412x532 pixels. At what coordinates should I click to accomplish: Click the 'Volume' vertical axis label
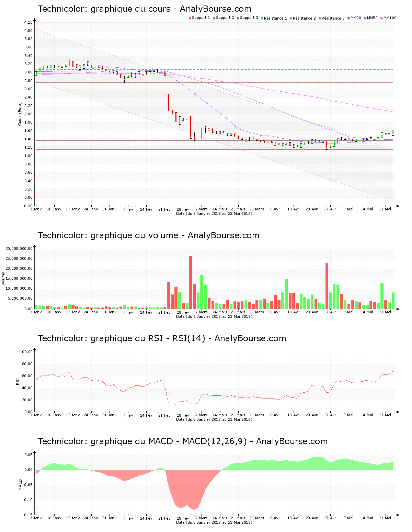pyautogui.click(x=3, y=278)
